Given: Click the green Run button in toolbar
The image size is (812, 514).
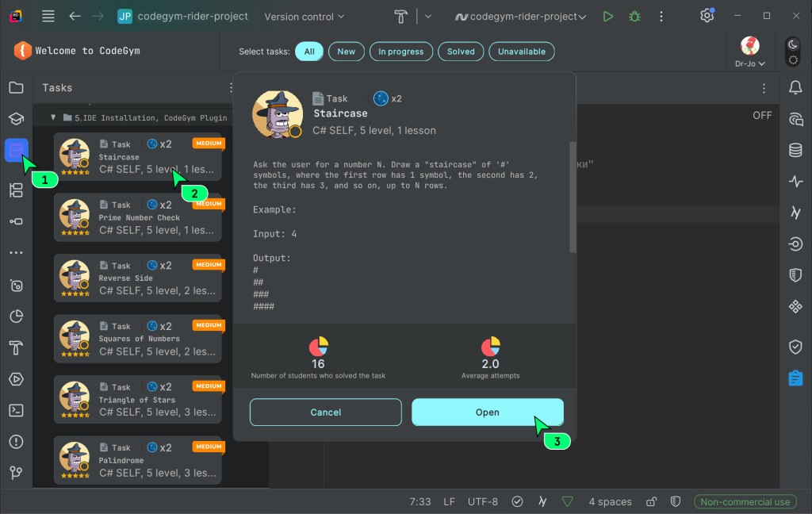Looking at the screenshot, I should [607, 16].
